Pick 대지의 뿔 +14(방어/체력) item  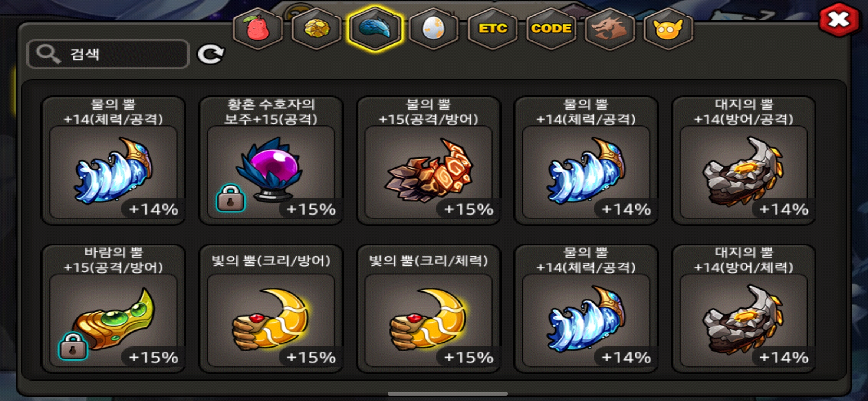743,309
